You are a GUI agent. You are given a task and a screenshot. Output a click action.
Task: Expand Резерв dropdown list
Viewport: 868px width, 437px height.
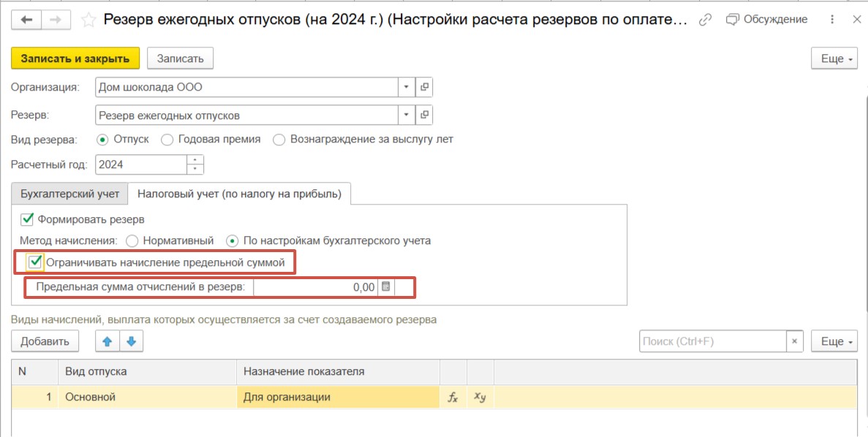pos(407,115)
